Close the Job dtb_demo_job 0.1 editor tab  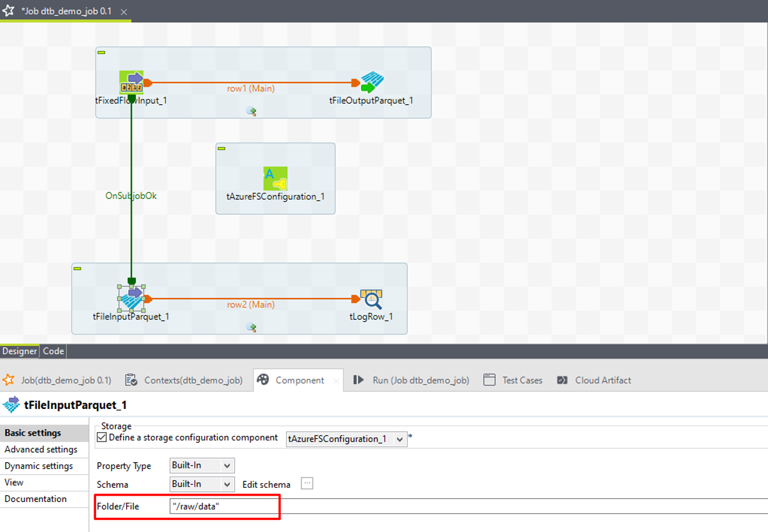(x=124, y=12)
